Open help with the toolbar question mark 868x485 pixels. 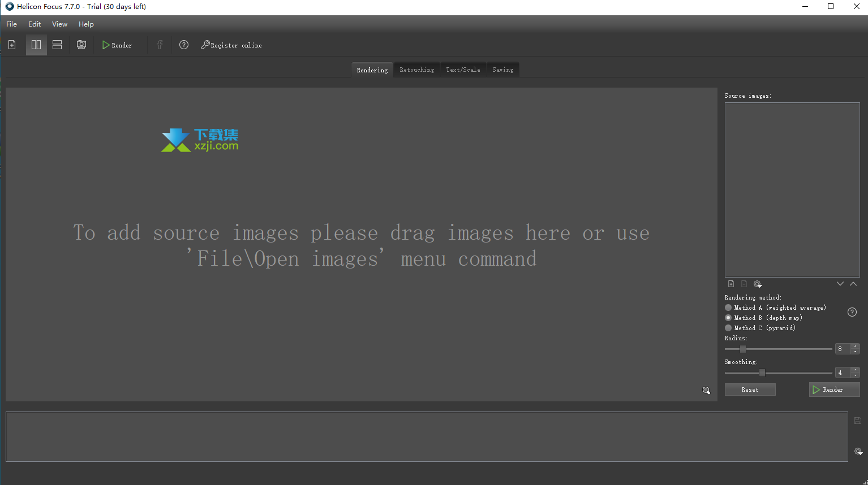(184, 45)
